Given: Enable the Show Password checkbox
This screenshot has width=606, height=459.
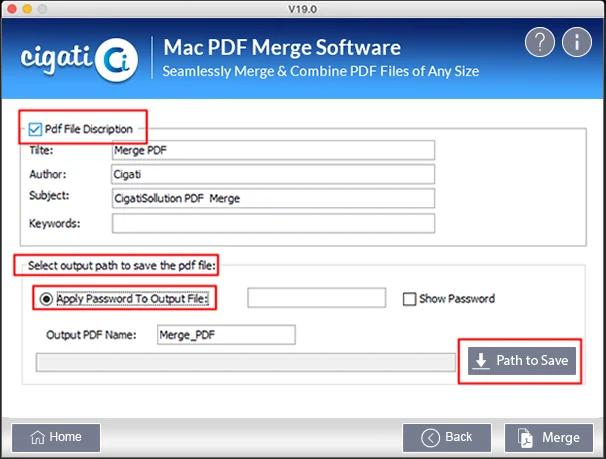Looking at the screenshot, I should (409, 299).
